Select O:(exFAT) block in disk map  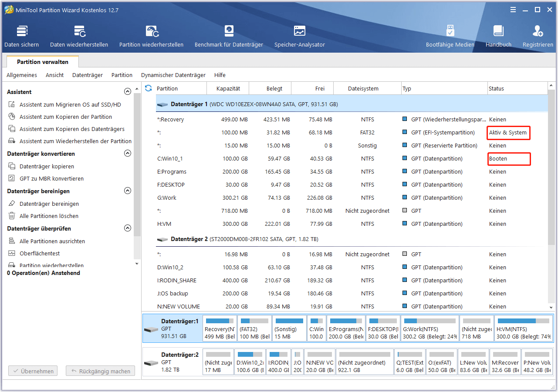click(442, 362)
